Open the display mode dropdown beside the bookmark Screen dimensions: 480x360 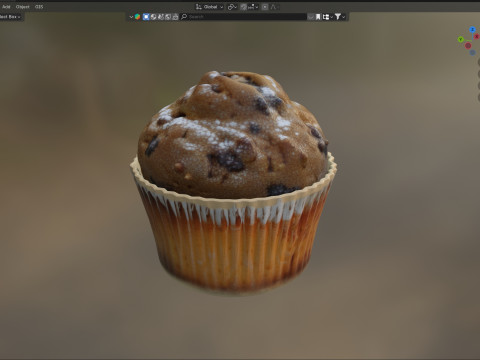click(327, 17)
